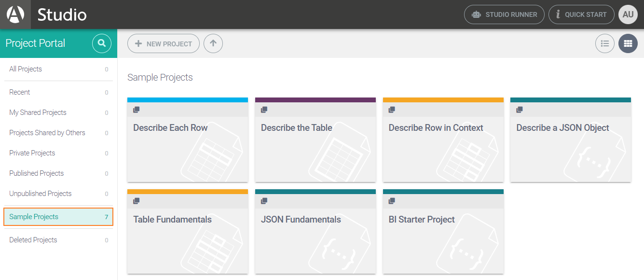
Task: Click the upload project arrow icon
Action: coord(213,43)
